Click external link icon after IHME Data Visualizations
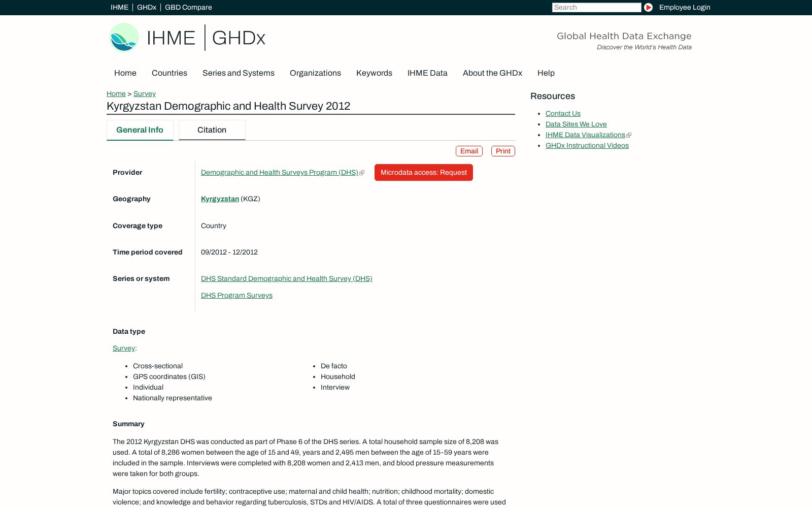The image size is (812, 508). coord(629,135)
